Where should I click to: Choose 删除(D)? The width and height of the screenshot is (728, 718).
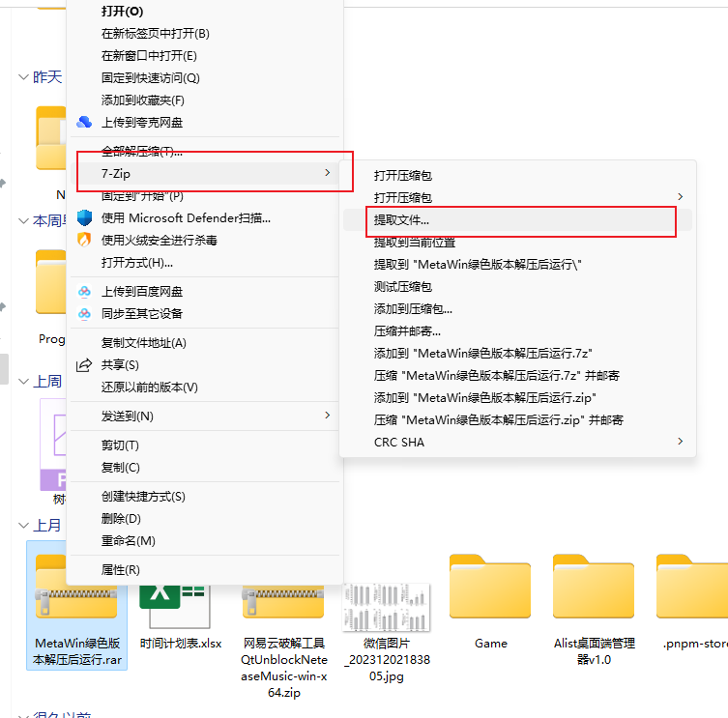(x=205, y=519)
